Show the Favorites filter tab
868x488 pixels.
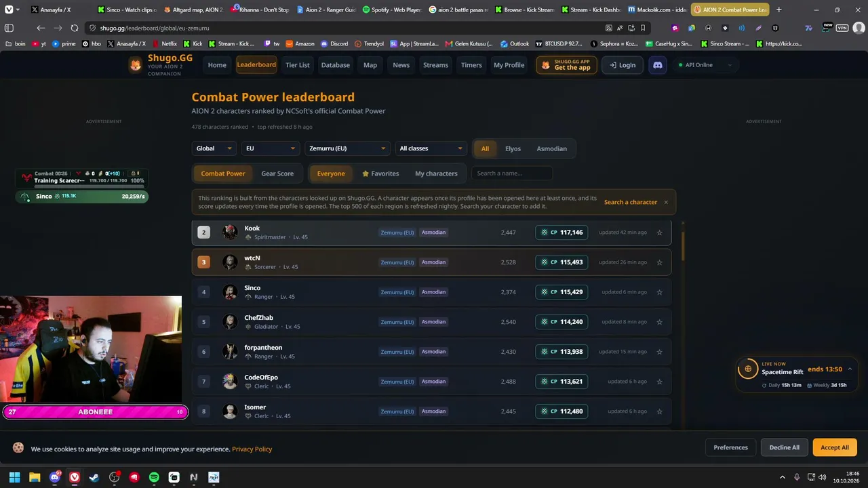pyautogui.click(x=380, y=174)
